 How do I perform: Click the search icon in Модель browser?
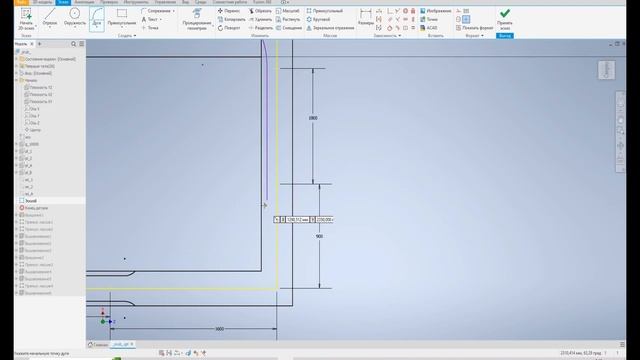click(73, 44)
